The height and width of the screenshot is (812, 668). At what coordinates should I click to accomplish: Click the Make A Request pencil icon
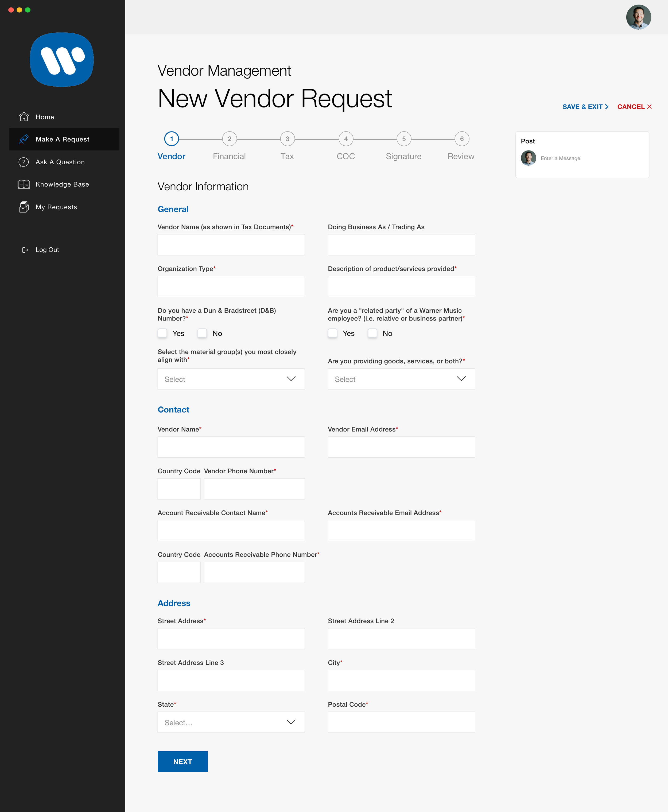pos(24,139)
